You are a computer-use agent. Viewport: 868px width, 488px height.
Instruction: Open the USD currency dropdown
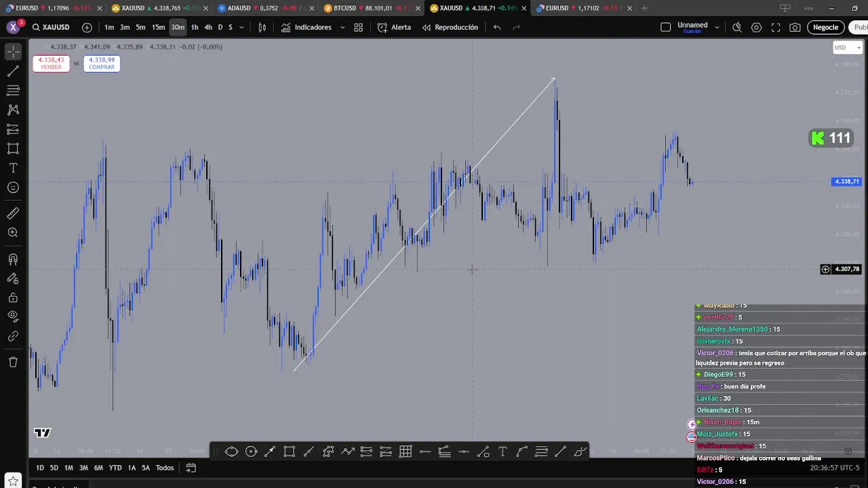pos(847,47)
